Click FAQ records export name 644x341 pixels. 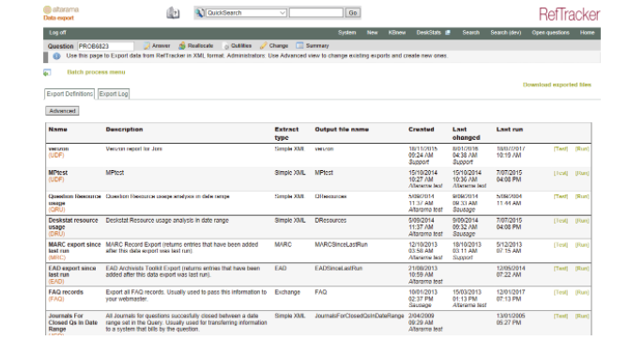pyautogui.click(x=66, y=292)
